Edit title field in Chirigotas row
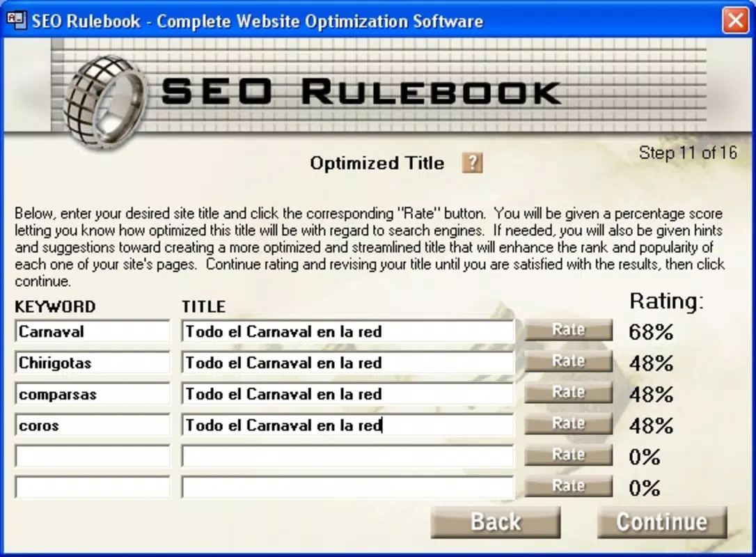756x557 pixels. point(348,363)
